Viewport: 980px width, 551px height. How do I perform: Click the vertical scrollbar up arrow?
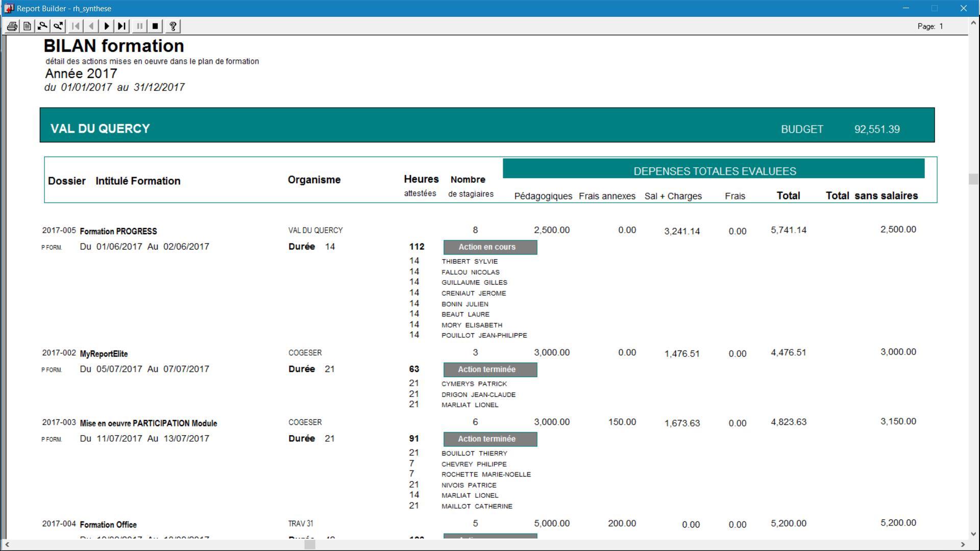974,22
